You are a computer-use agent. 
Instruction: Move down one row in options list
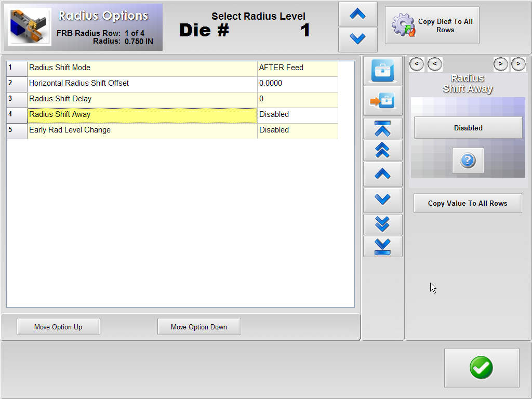point(382,199)
